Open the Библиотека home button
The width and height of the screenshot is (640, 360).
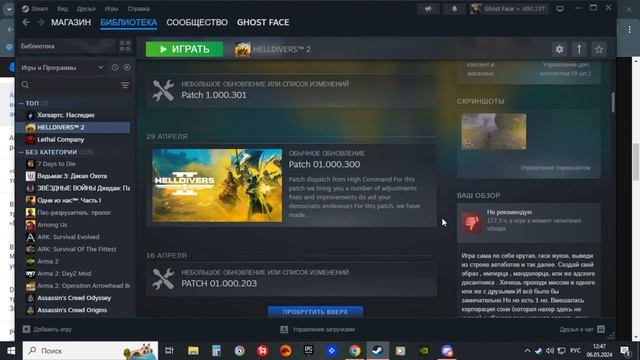click(66, 46)
